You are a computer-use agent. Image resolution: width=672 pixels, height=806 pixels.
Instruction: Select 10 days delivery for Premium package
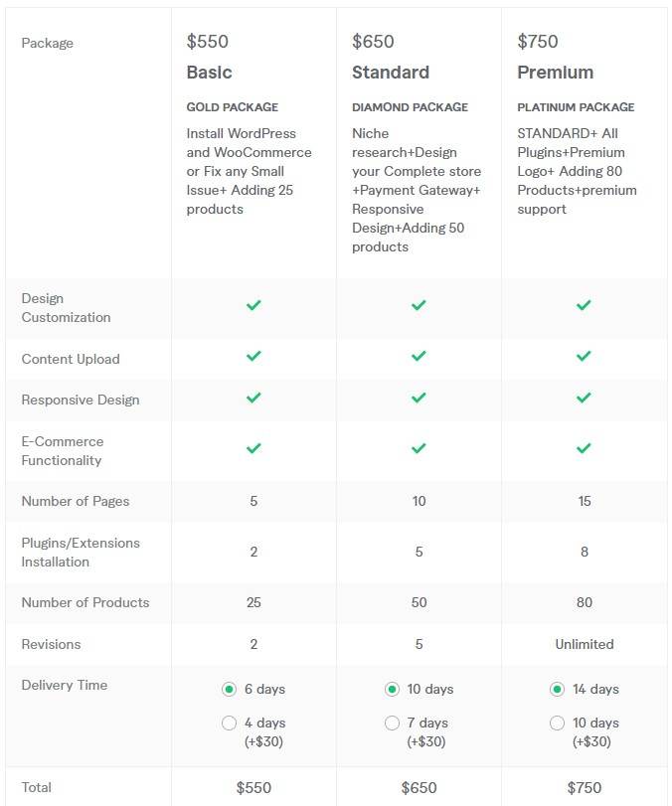[559, 723]
